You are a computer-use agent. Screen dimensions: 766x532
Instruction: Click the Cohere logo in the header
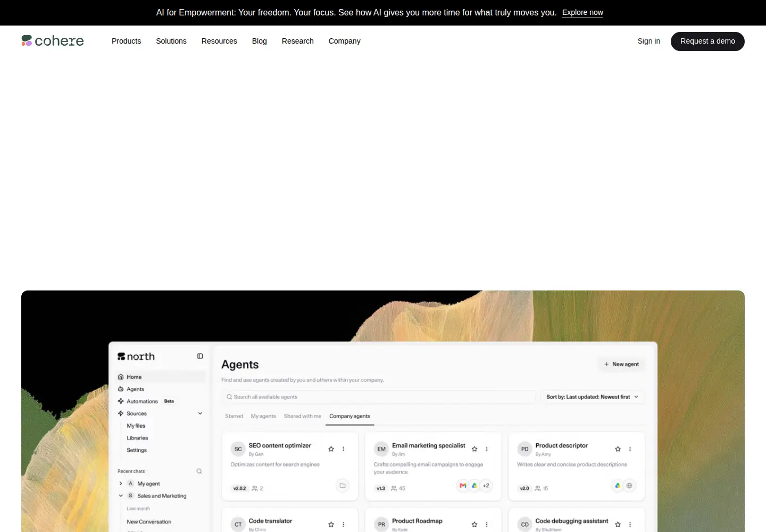point(53,41)
